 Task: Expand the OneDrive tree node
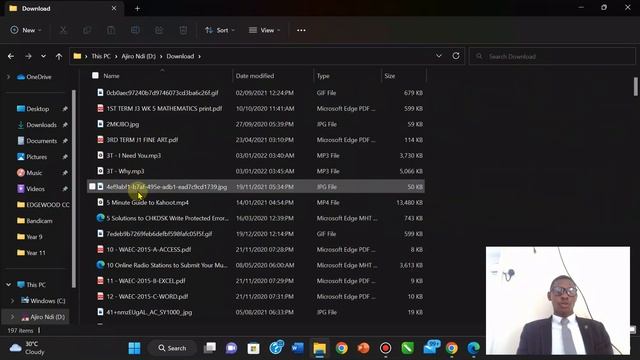click(8, 77)
